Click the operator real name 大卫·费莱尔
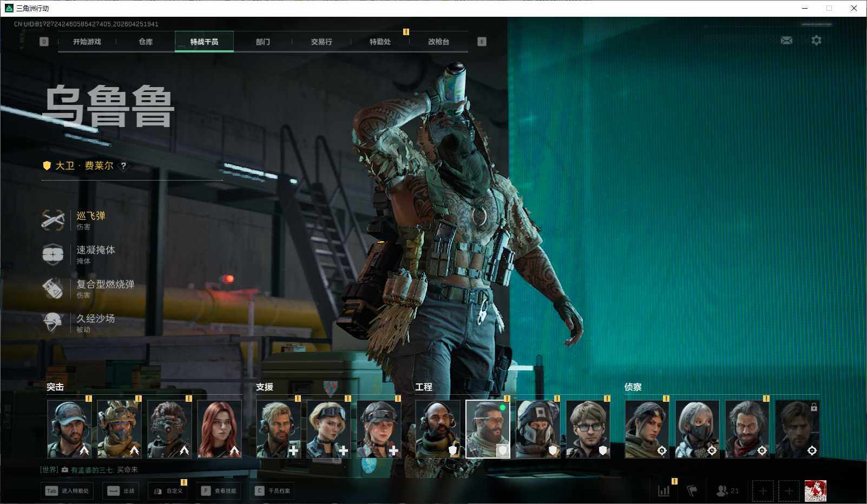This screenshot has width=867, height=504. [84, 166]
